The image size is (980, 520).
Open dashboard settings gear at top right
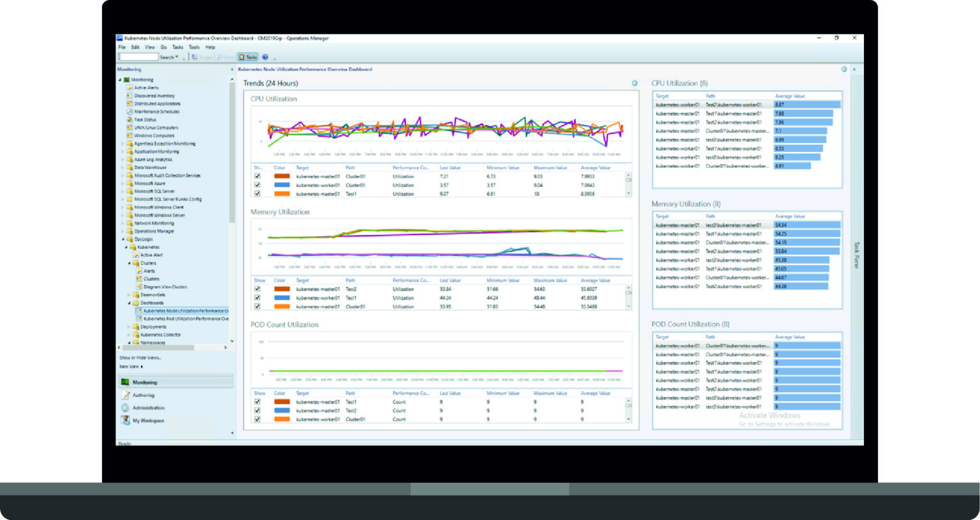click(x=844, y=69)
